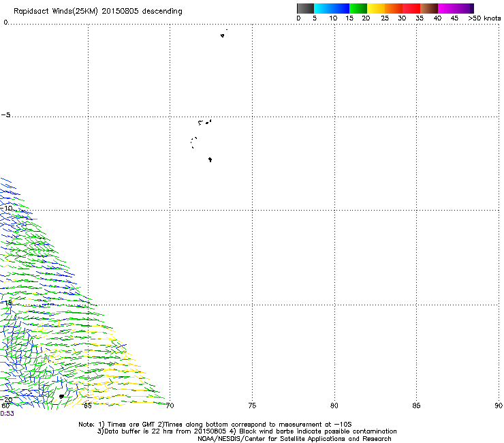
Task: Click the '20150805 descending' date label
Action: tap(142, 11)
